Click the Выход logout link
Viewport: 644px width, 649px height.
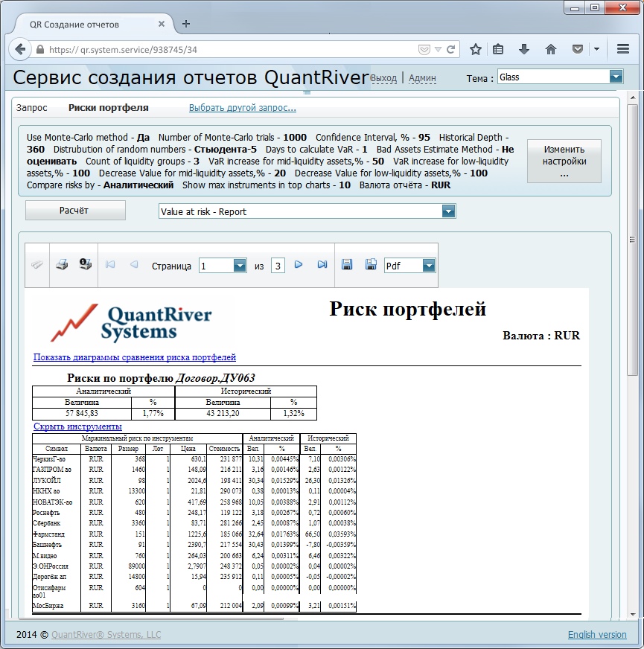coord(383,78)
